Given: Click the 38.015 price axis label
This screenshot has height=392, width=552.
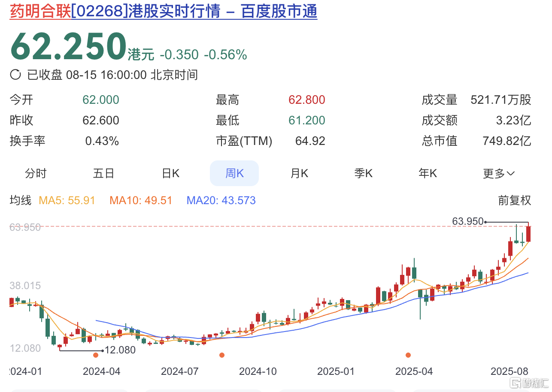Looking at the screenshot, I should (25, 286).
